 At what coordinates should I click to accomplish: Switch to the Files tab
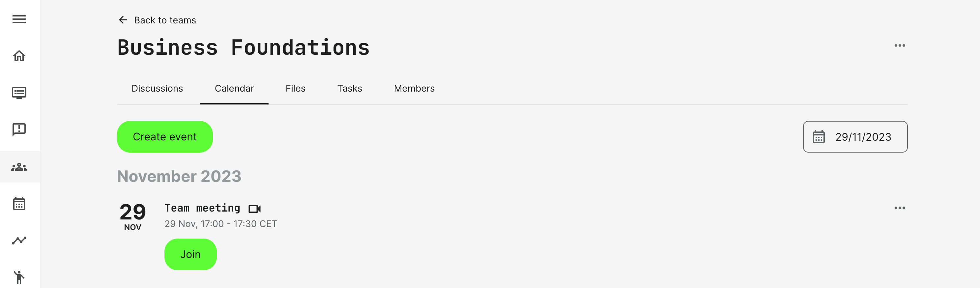[x=295, y=89]
